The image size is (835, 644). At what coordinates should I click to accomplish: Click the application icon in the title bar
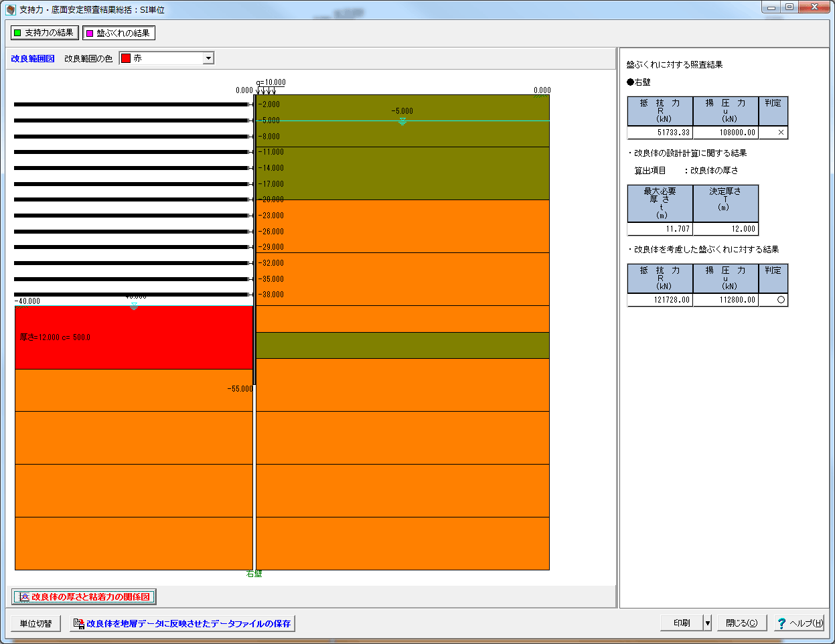coord(10,10)
